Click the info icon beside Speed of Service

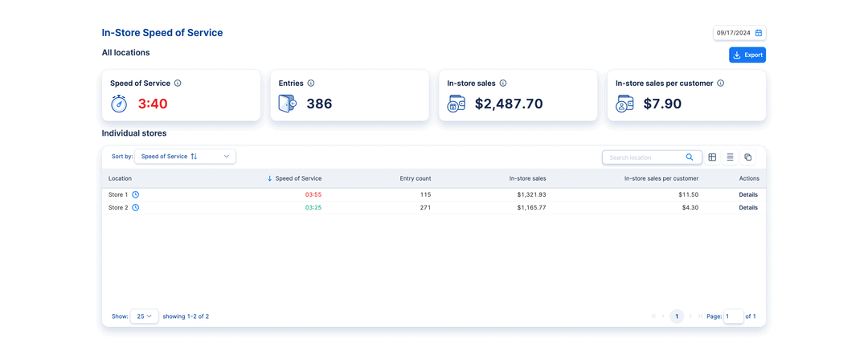[x=178, y=83]
